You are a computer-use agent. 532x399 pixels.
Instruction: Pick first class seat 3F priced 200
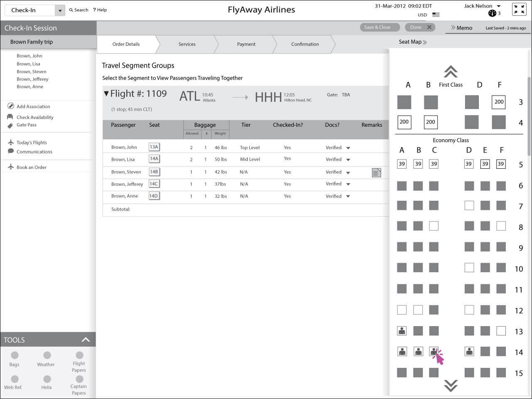(499, 102)
